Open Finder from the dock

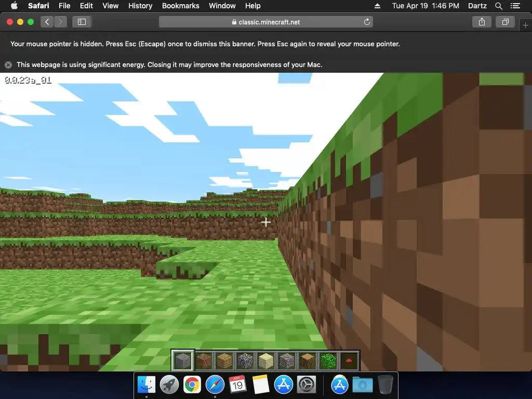tap(147, 385)
